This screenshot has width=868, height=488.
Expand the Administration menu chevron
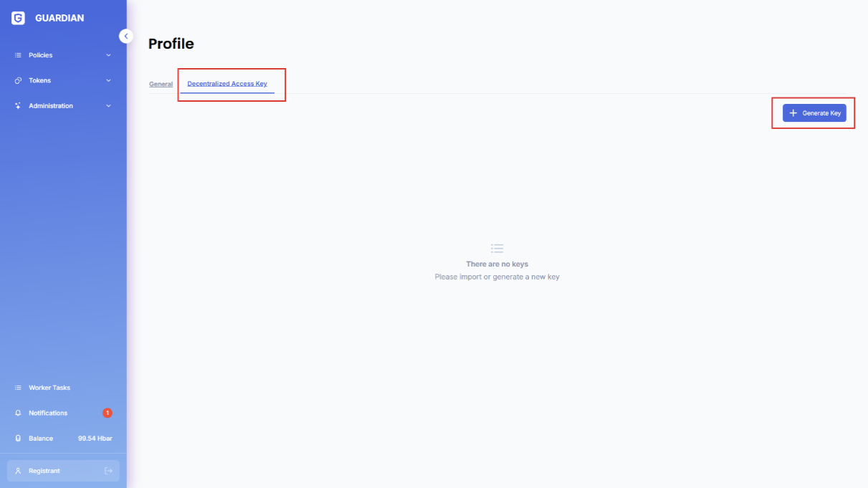tap(108, 106)
